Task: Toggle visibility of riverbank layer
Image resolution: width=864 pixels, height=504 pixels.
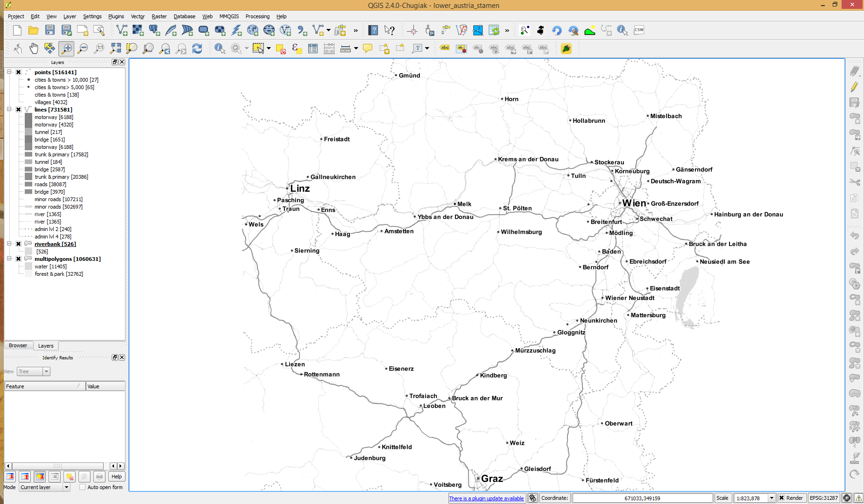Action: (x=19, y=244)
